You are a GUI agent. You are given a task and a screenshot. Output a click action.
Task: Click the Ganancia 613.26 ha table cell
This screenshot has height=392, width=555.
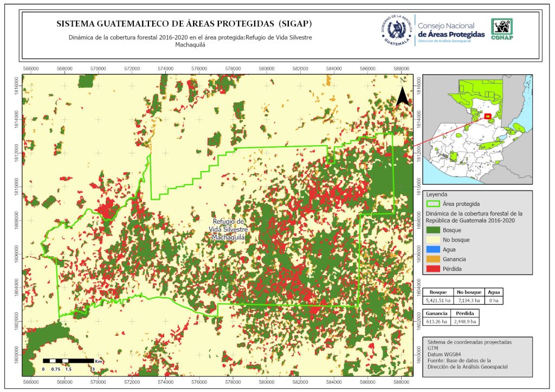(437, 321)
